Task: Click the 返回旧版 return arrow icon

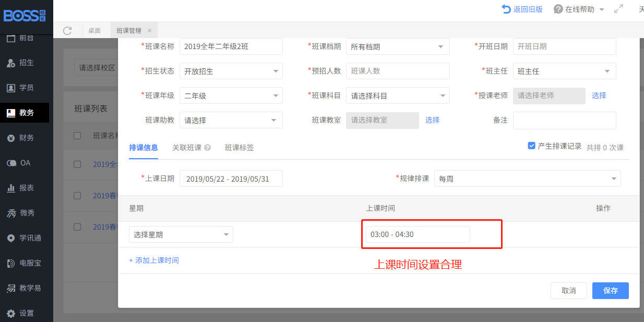Action: pyautogui.click(x=506, y=9)
